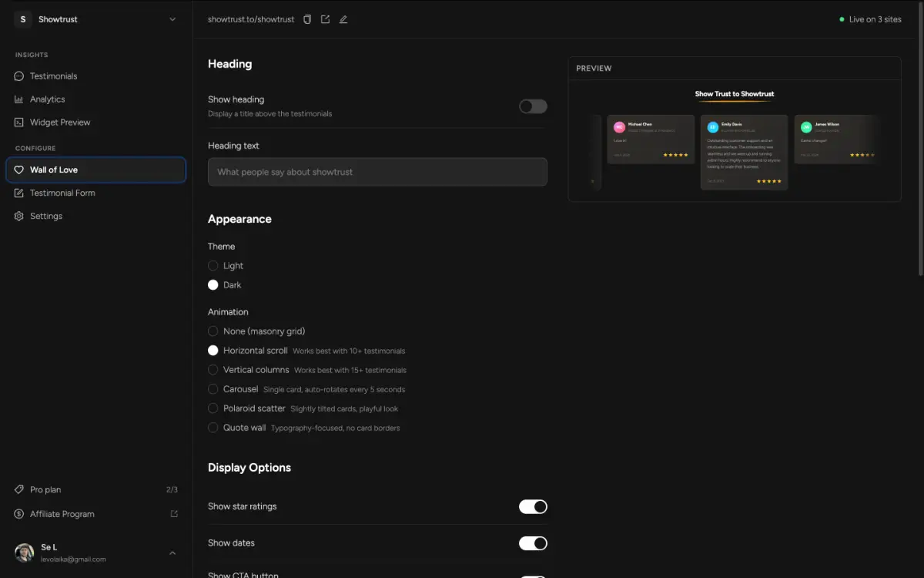Click the Testimonial Form edit icon
The height and width of the screenshot is (578, 924).
(x=19, y=193)
